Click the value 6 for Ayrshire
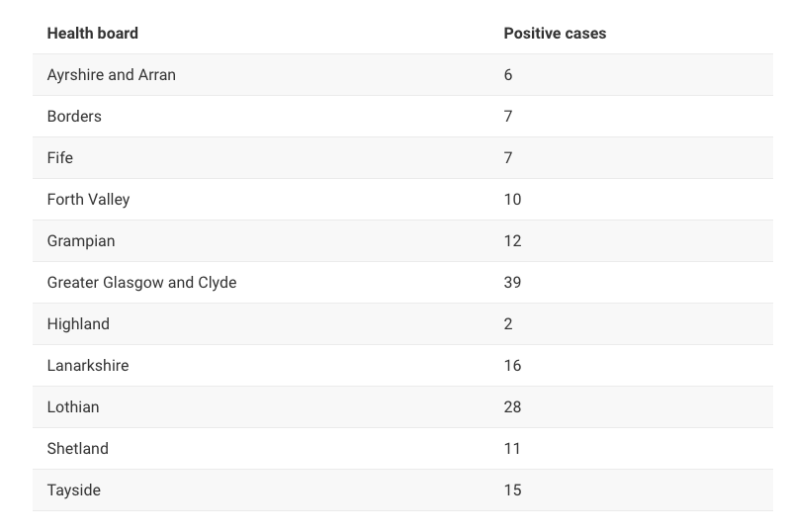Image resolution: width=791 pixels, height=532 pixels. coord(508,75)
